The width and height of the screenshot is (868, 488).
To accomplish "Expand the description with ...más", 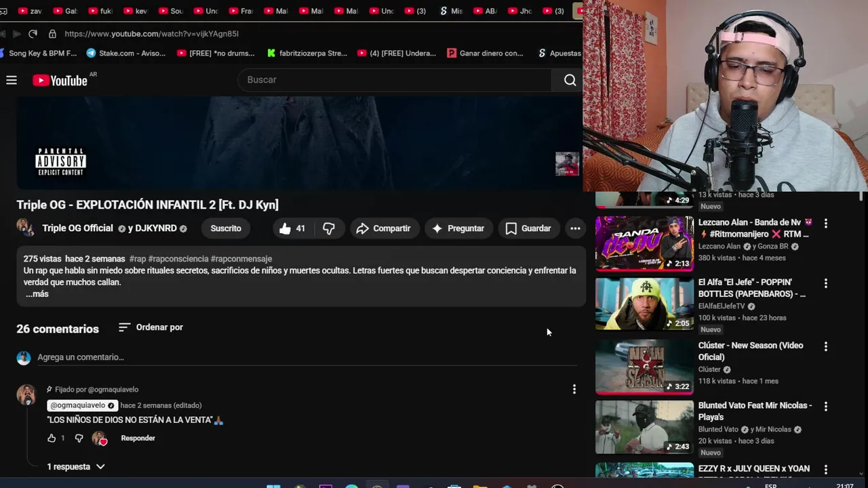I will coord(37,294).
